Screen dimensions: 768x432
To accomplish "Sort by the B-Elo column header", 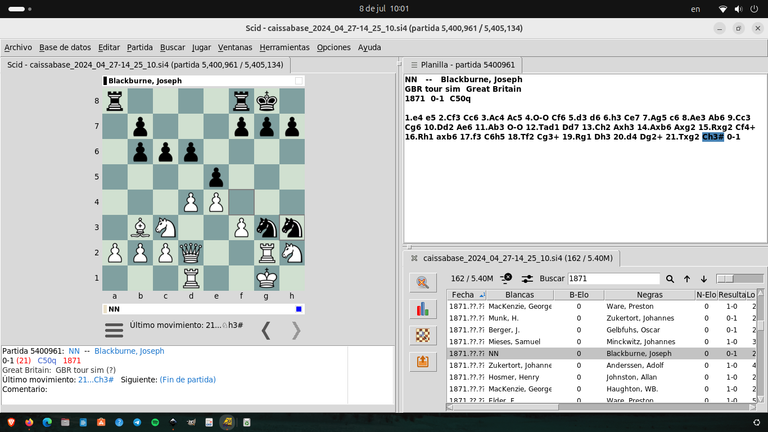I will pos(579,295).
